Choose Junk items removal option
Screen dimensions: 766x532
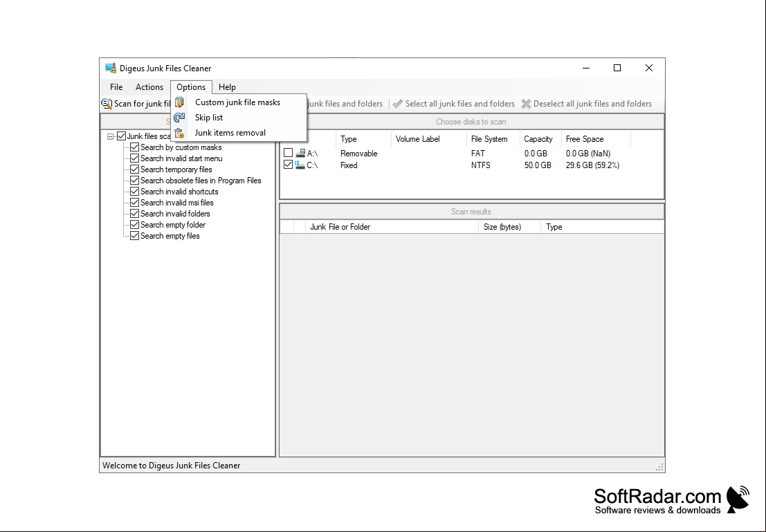click(239, 133)
